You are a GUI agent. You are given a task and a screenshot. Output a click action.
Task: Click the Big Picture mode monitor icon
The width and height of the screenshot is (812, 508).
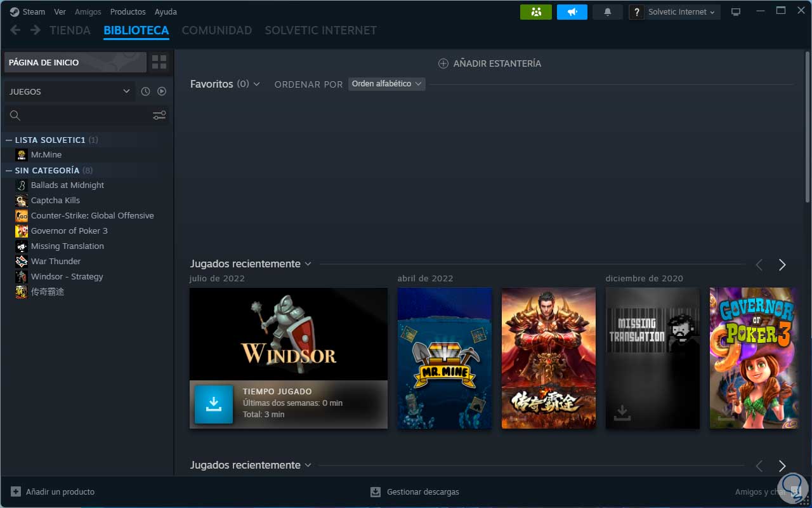[736, 12]
